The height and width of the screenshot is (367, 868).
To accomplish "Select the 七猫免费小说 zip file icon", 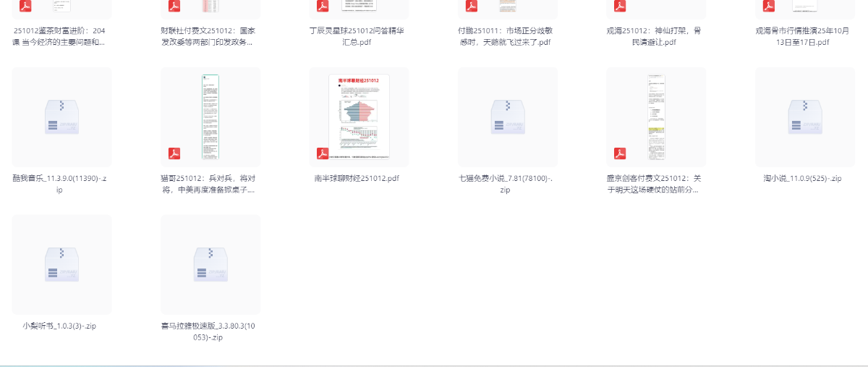I will point(508,117).
